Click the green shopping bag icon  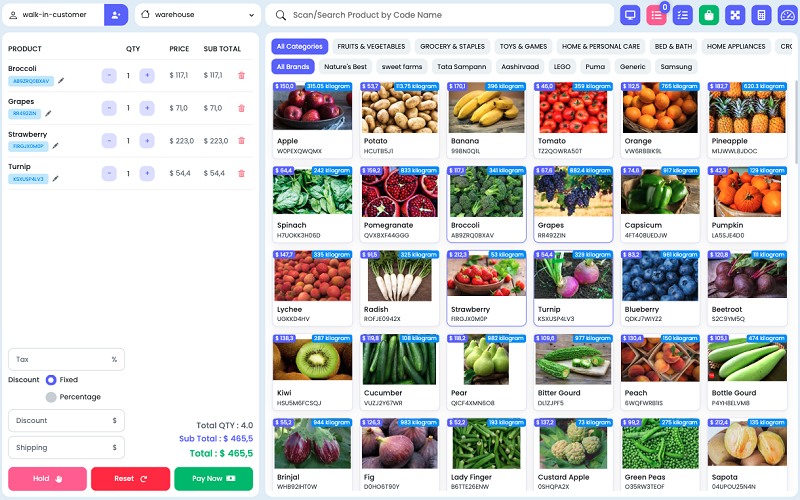tap(709, 15)
